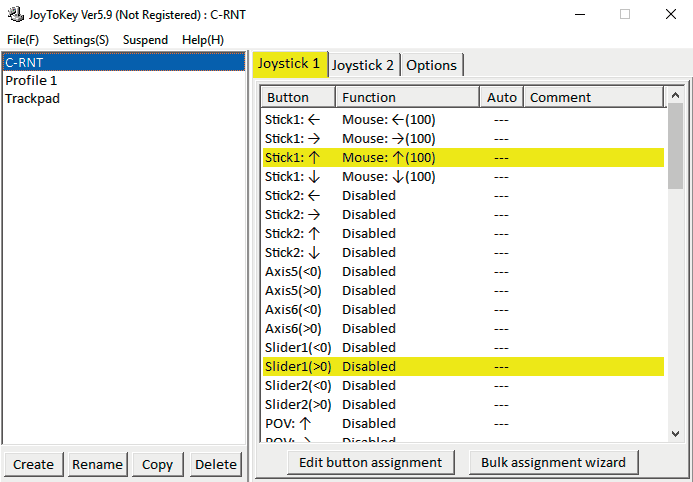Open the Bulk assignment wizard
Screen dimensions: 693x482
553,462
